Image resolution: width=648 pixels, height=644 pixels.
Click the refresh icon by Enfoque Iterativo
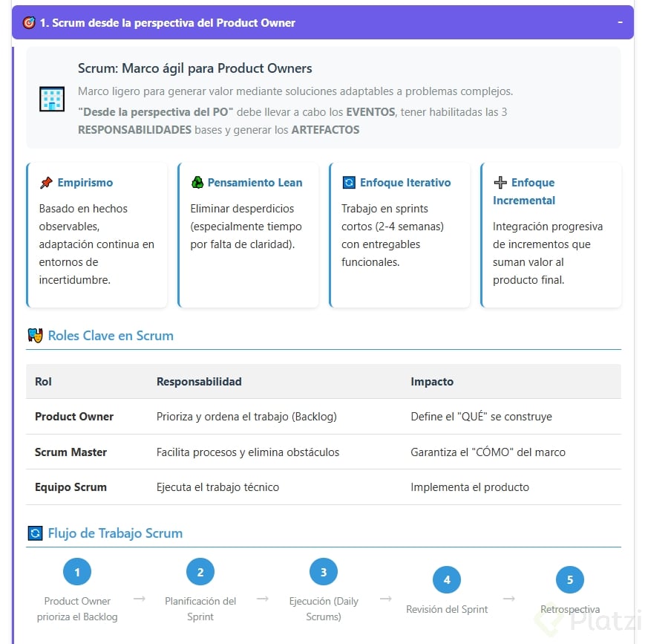[x=349, y=183]
